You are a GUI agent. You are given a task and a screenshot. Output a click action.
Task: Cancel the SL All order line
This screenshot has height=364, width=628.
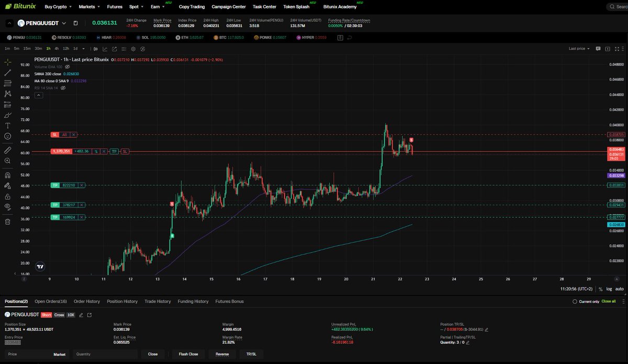pyautogui.click(x=74, y=134)
